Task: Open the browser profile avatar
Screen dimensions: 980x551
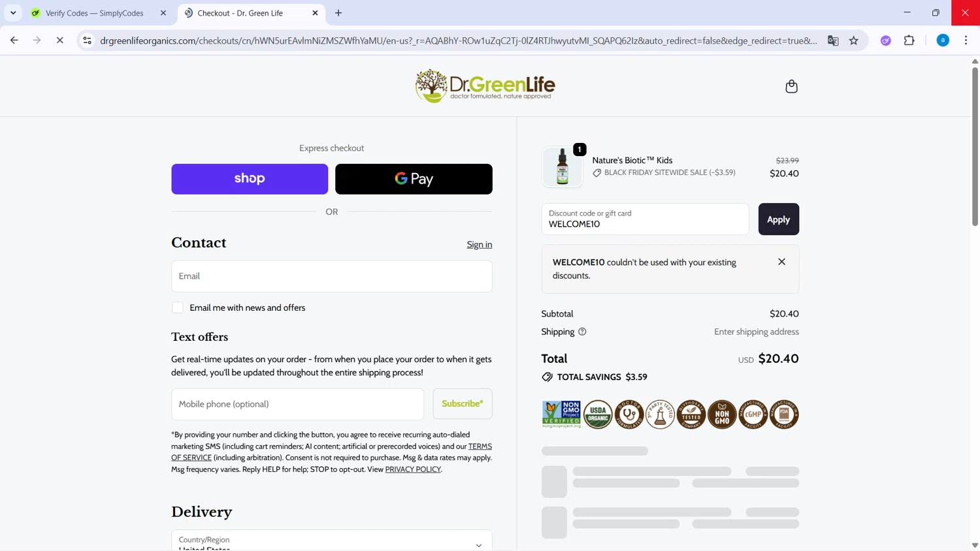Action: [943, 40]
